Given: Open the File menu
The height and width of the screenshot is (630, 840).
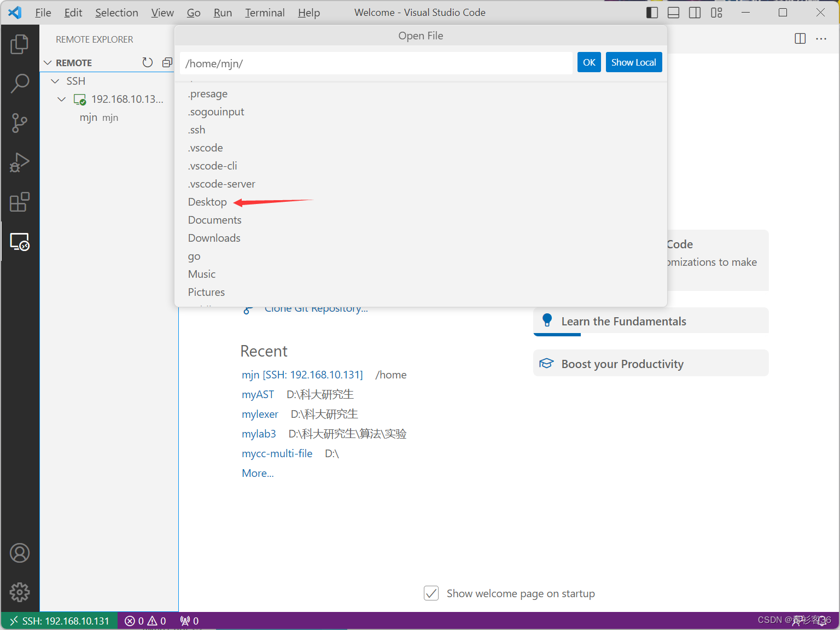Looking at the screenshot, I should tap(43, 13).
